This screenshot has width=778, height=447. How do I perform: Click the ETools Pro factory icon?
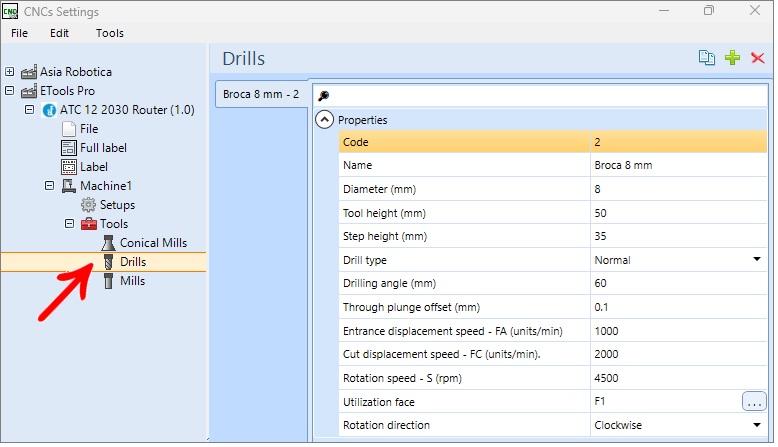[x=29, y=91]
